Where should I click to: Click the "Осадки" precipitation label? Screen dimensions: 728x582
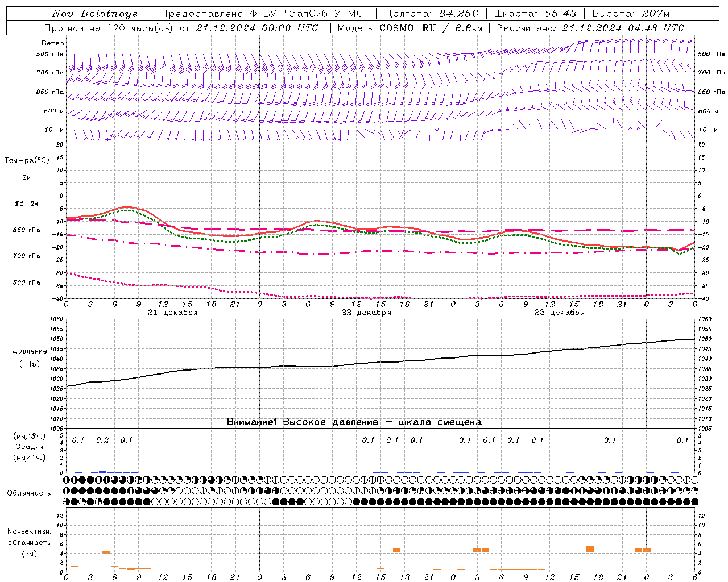pos(30,447)
